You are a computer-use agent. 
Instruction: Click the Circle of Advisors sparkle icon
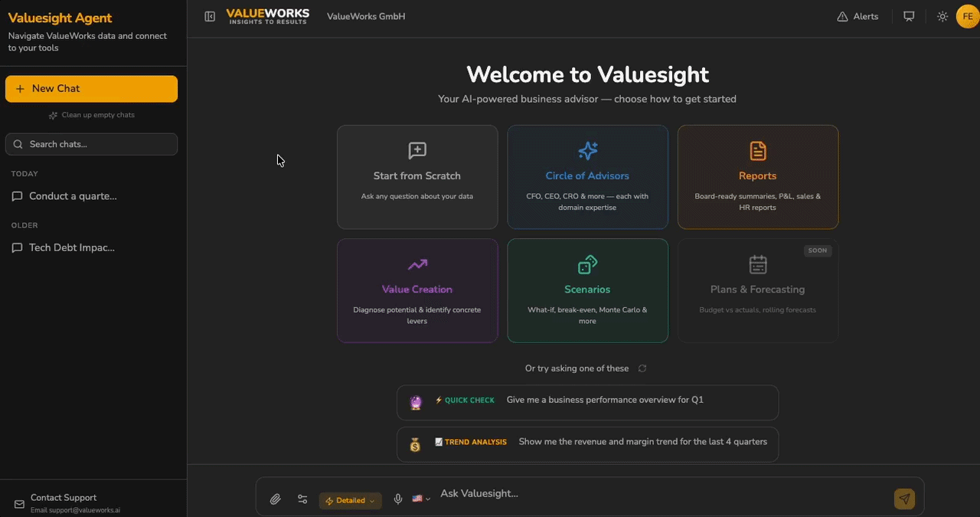[587, 151]
